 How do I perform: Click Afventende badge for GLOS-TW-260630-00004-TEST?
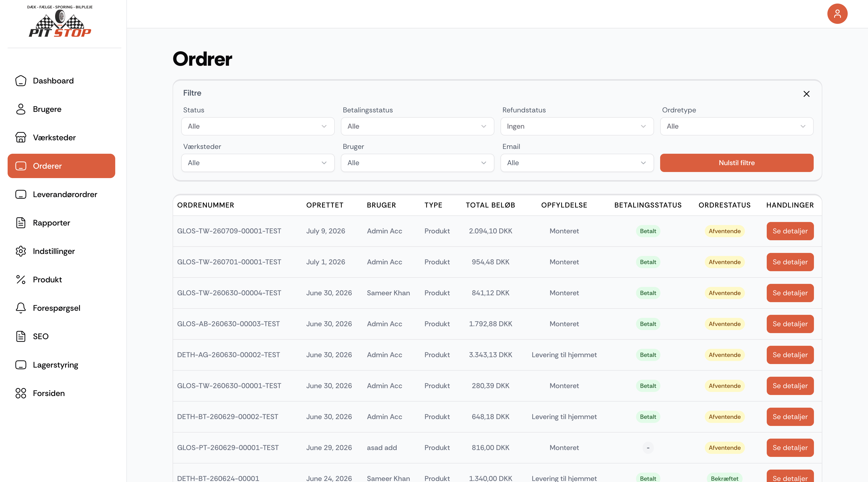[x=724, y=293]
